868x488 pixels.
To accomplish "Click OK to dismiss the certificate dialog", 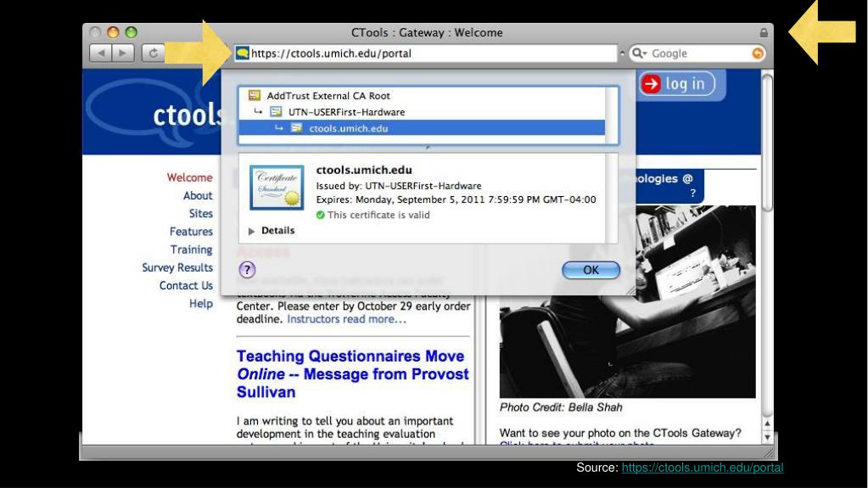I will (591, 270).
